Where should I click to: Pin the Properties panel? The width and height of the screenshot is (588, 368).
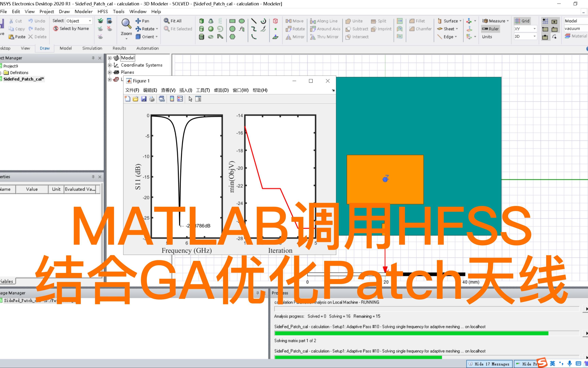pos(93,177)
